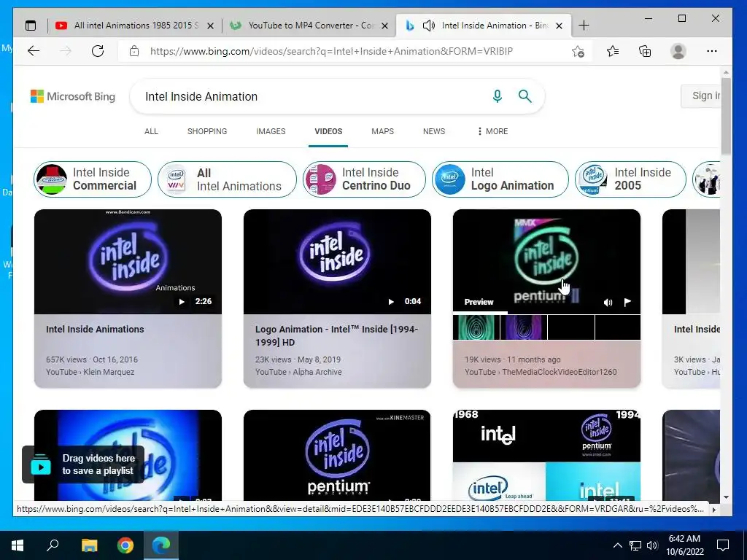Click the browser address bar URL
Image resolution: width=747 pixels, height=560 pixels.
331,52
